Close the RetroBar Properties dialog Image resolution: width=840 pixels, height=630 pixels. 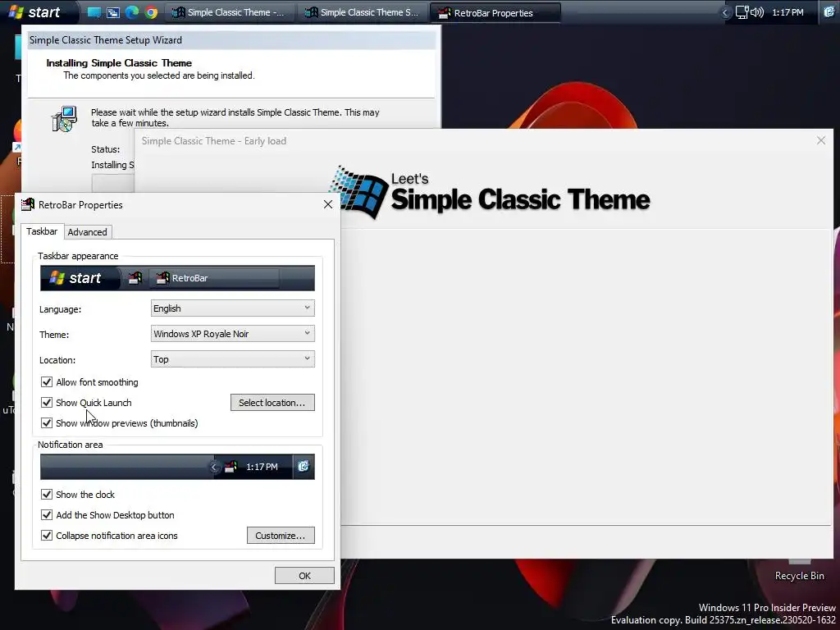(x=328, y=204)
